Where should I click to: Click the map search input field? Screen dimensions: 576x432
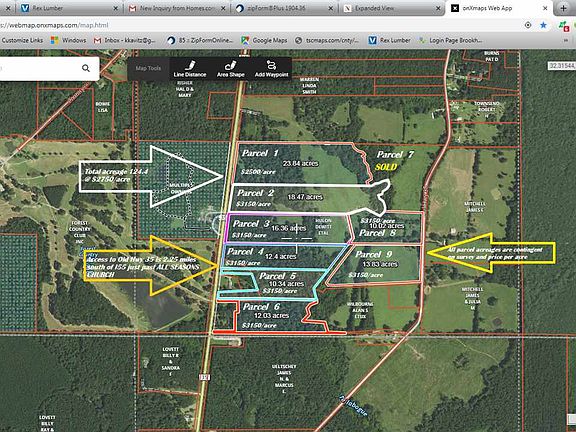pos(39,68)
